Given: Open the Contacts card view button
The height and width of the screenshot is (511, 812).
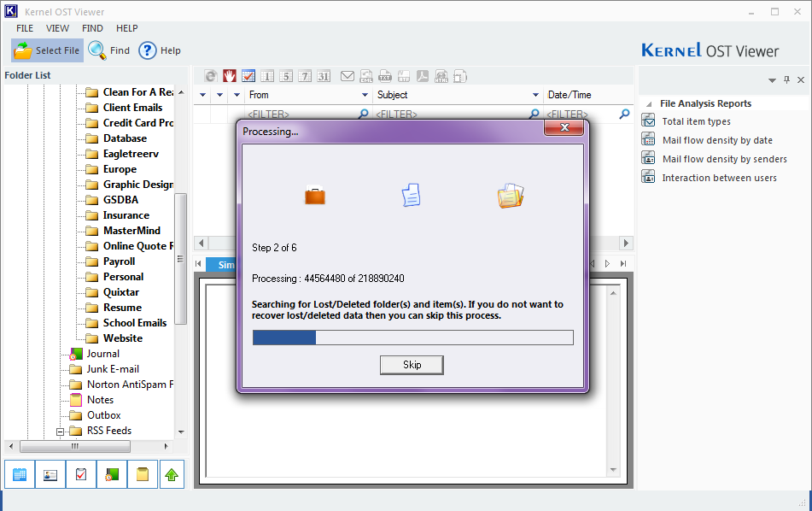Looking at the screenshot, I should point(50,474).
